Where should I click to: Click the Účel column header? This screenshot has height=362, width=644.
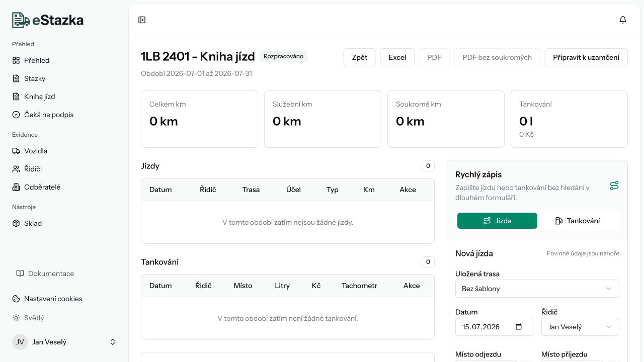click(294, 190)
